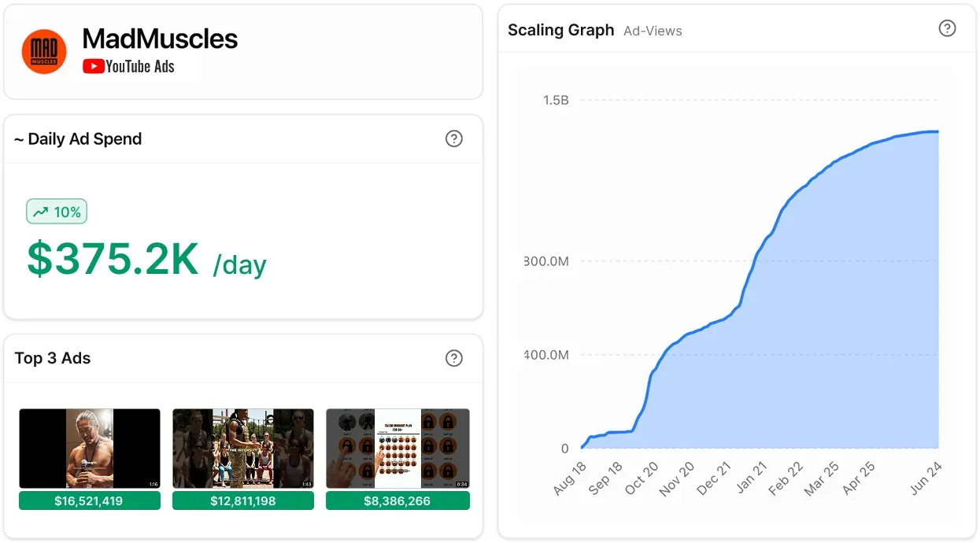Click the 10% upward trend badge
The width and height of the screenshot is (980, 543).
57,212
